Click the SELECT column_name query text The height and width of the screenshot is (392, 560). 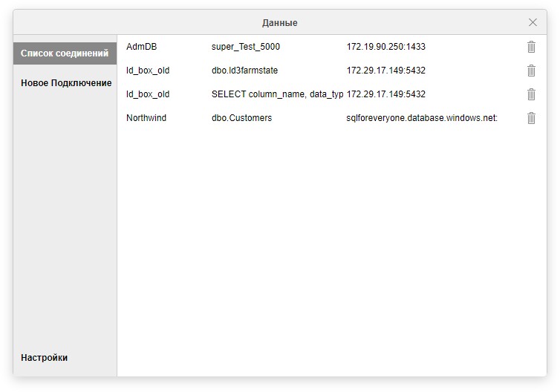[277, 94]
